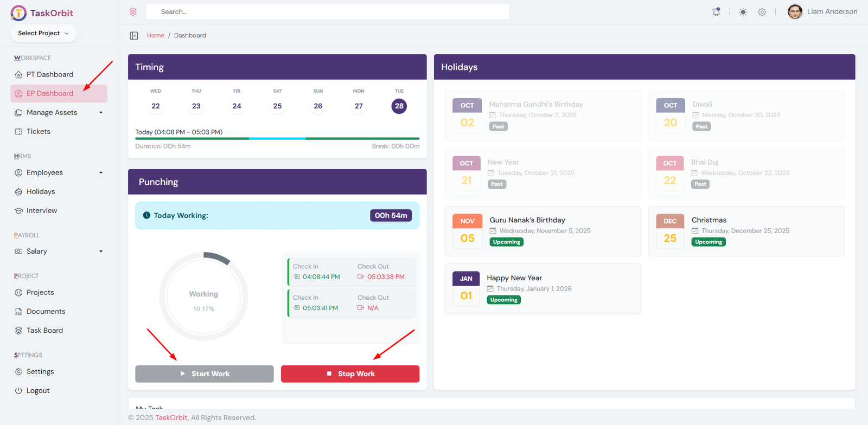Image resolution: width=868 pixels, height=425 pixels.
Task: Go to Tickets in sidebar
Action: (x=38, y=131)
